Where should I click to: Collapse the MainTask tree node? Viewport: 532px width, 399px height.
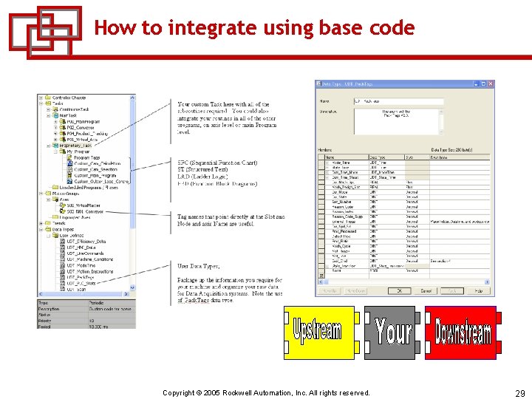coord(48,116)
